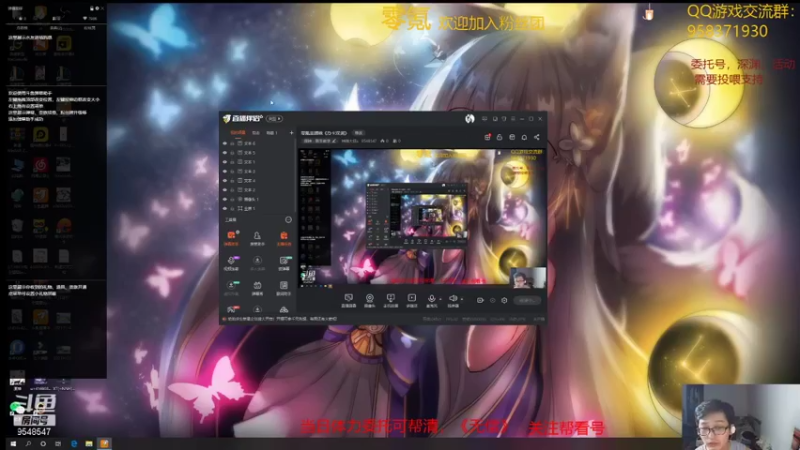
Task: Select the 文本 4 source row
Action: coord(258,181)
